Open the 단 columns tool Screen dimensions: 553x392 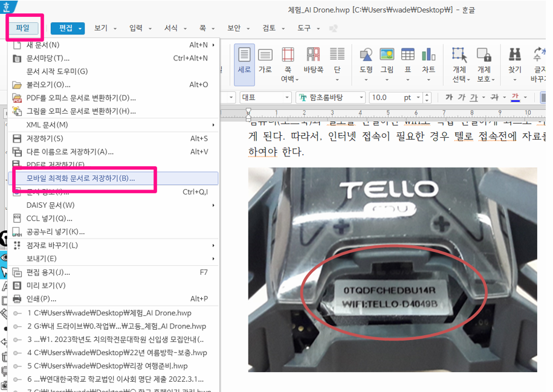point(337,65)
